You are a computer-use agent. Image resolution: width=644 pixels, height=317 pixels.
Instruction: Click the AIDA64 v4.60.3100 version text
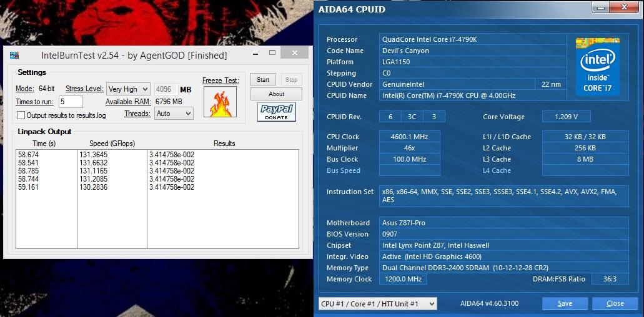(x=489, y=303)
